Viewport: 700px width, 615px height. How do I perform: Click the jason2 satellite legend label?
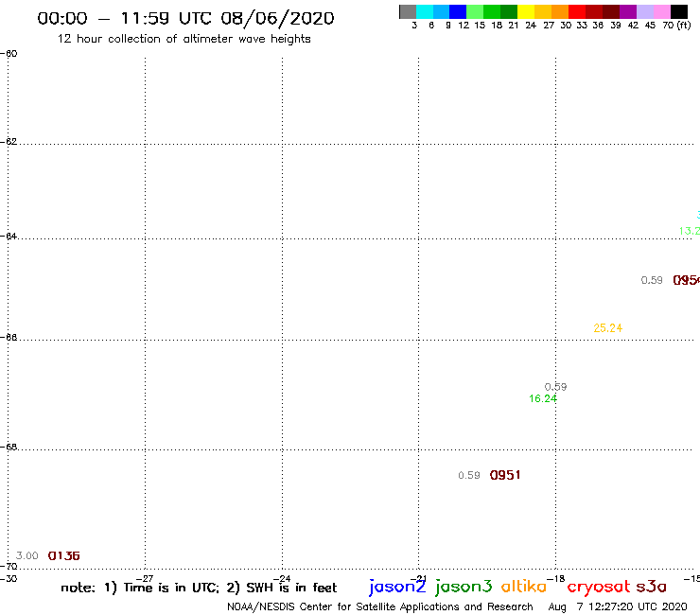click(397, 587)
